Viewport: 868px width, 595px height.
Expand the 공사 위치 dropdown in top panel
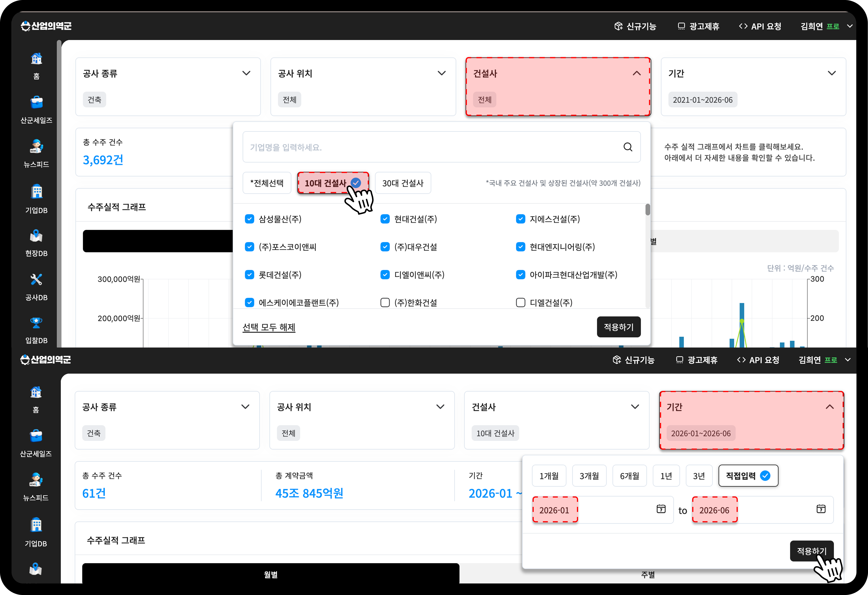[441, 73]
